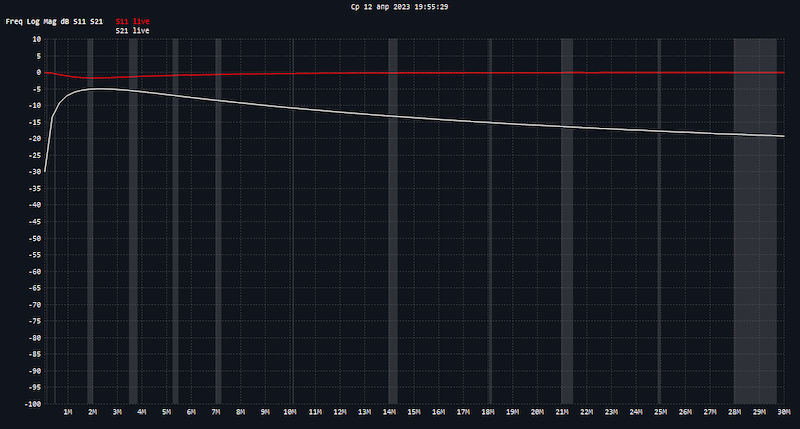Click the 30M frequency axis label

pyautogui.click(x=783, y=412)
